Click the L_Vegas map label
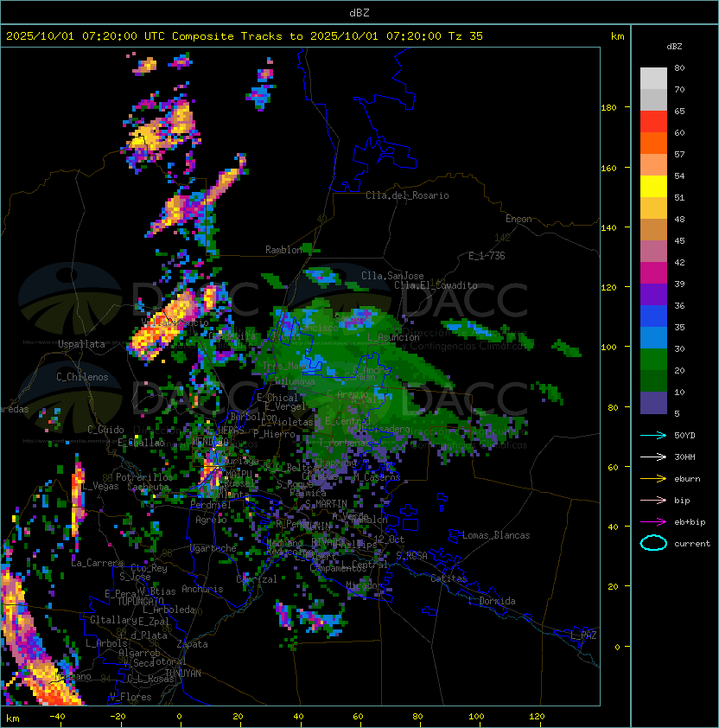 (x=100, y=486)
